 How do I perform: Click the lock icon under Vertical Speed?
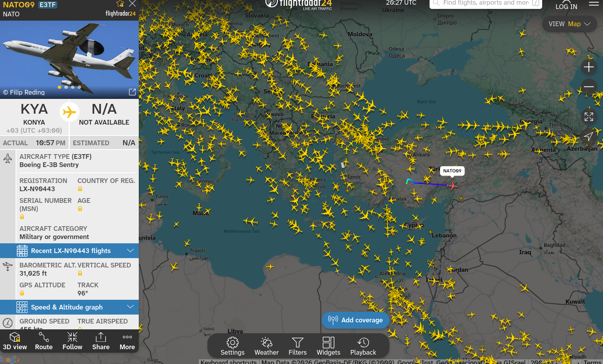coord(80,273)
